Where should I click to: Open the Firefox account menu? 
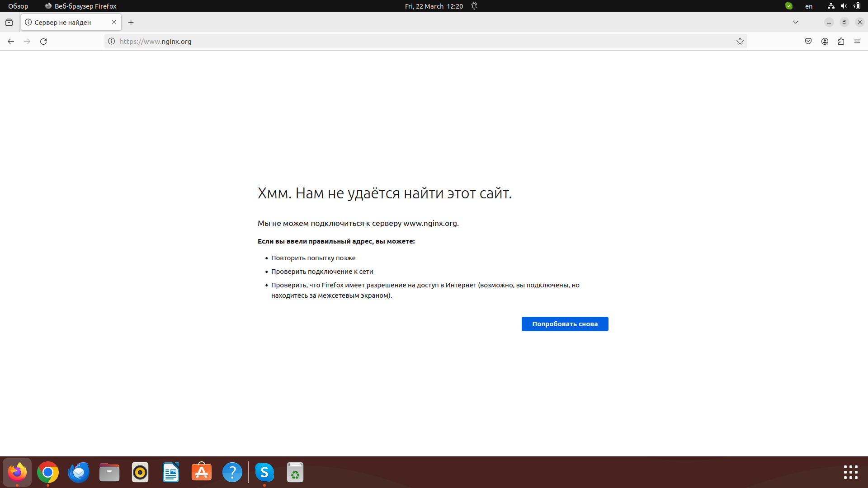[825, 41]
